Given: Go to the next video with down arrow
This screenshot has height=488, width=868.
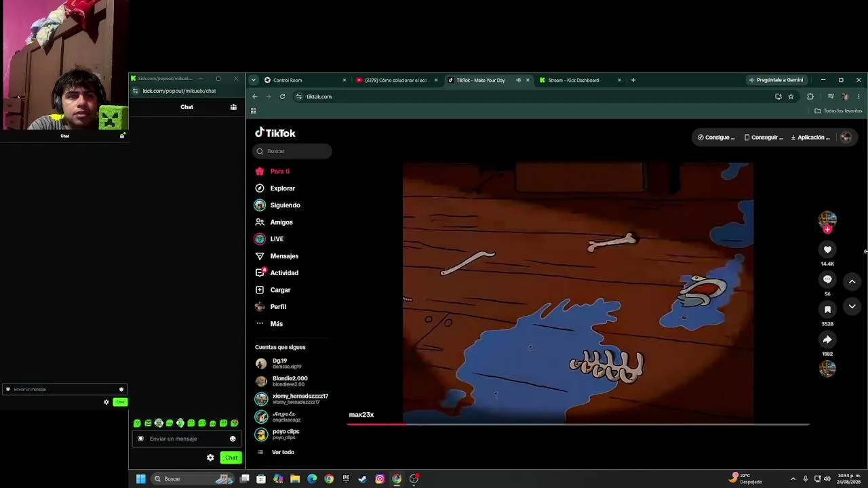Looking at the screenshot, I should pyautogui.click(x=852, y=306).
